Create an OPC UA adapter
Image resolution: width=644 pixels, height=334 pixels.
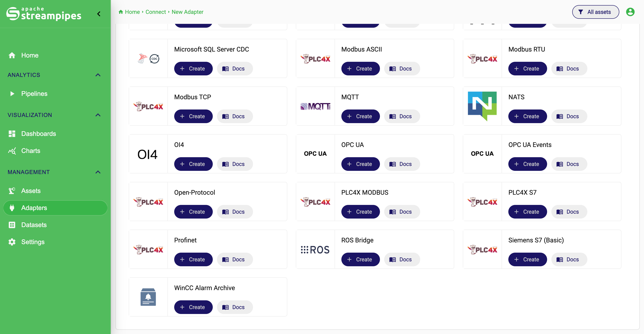coord(360,164)
